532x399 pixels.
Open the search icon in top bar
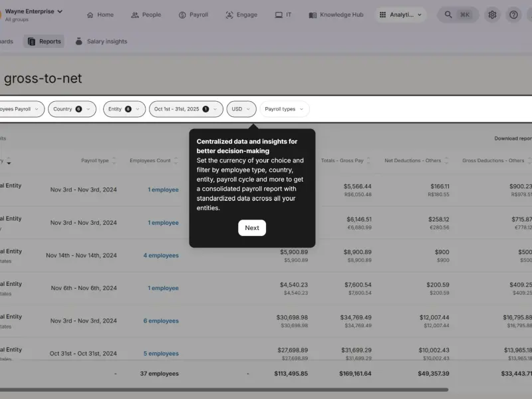pos(448,15)
